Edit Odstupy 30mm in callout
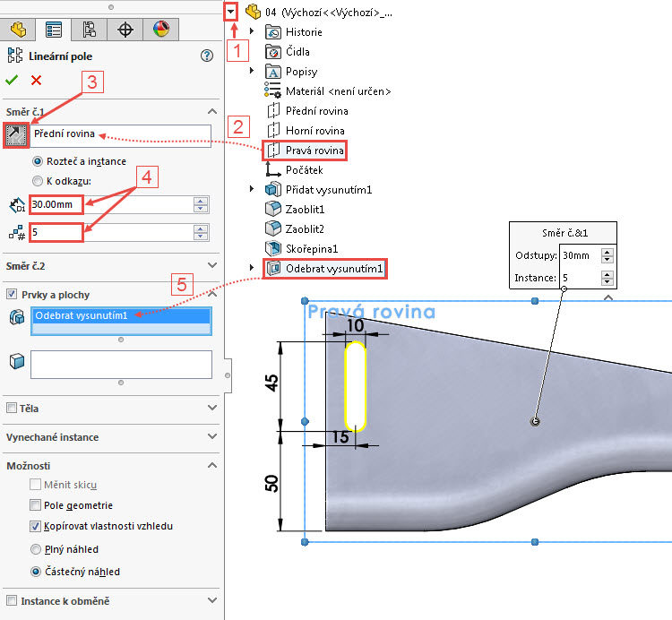Viewport: 672px width, 620px height. point(580,256)
